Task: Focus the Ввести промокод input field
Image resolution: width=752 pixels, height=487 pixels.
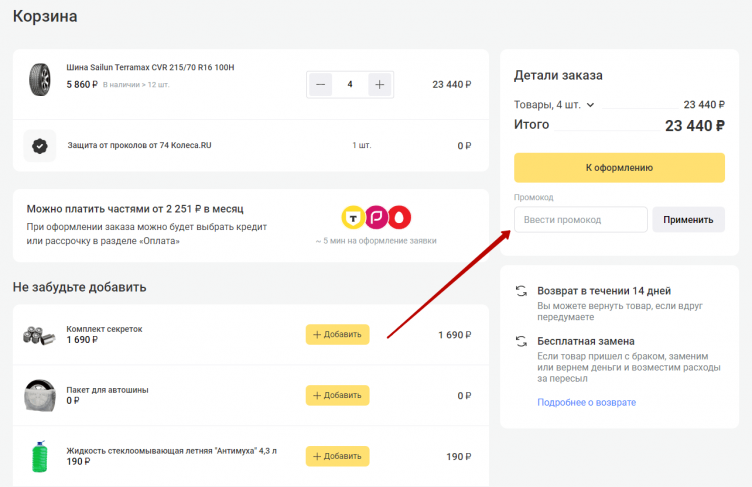Action: 581,220
